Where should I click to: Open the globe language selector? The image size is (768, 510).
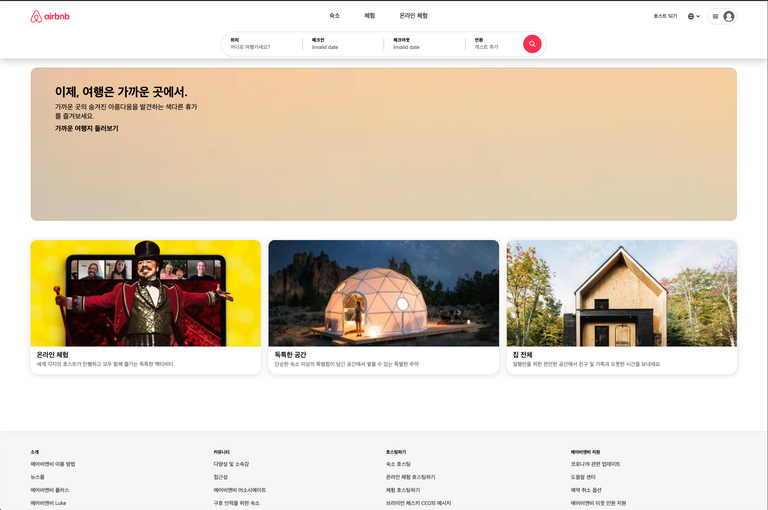(x=691, y=16)
